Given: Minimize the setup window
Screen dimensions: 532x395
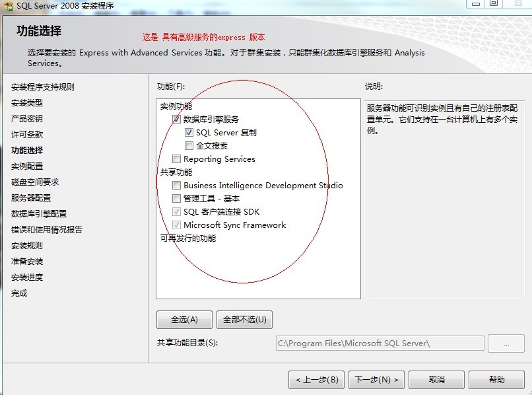Looking at the screenshot, I should [x=476, y=4].
